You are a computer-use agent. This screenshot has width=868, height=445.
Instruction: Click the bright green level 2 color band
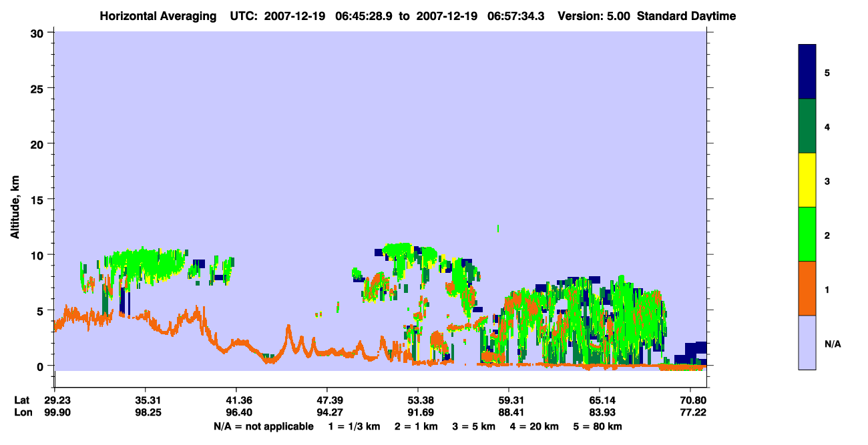[807, 234]
